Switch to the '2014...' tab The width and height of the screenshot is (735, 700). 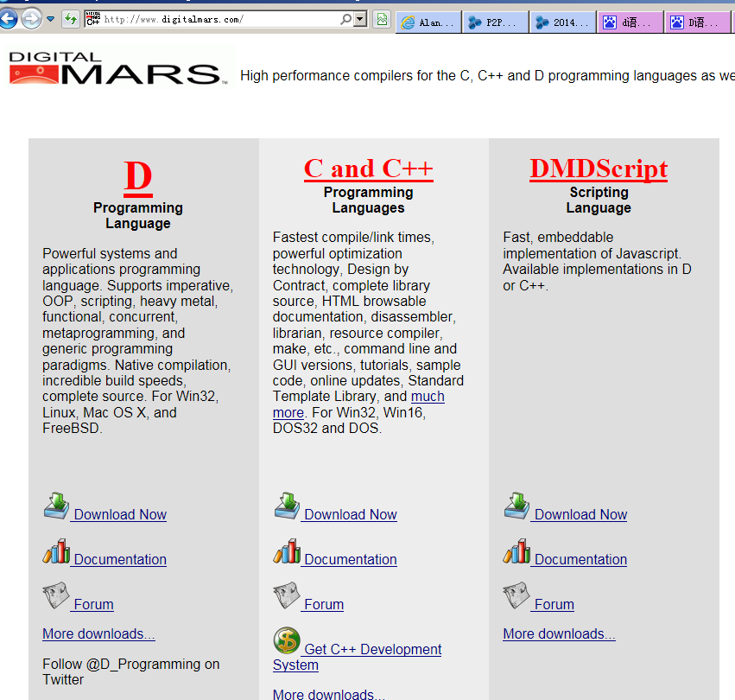point(562,22)
